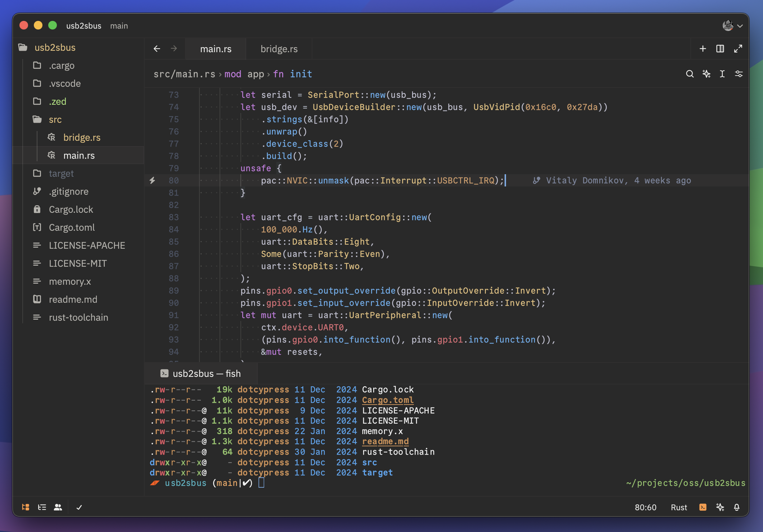The image size is (763, 532).
Task: Collapse the src folder
Action: [x=78, y=120]
